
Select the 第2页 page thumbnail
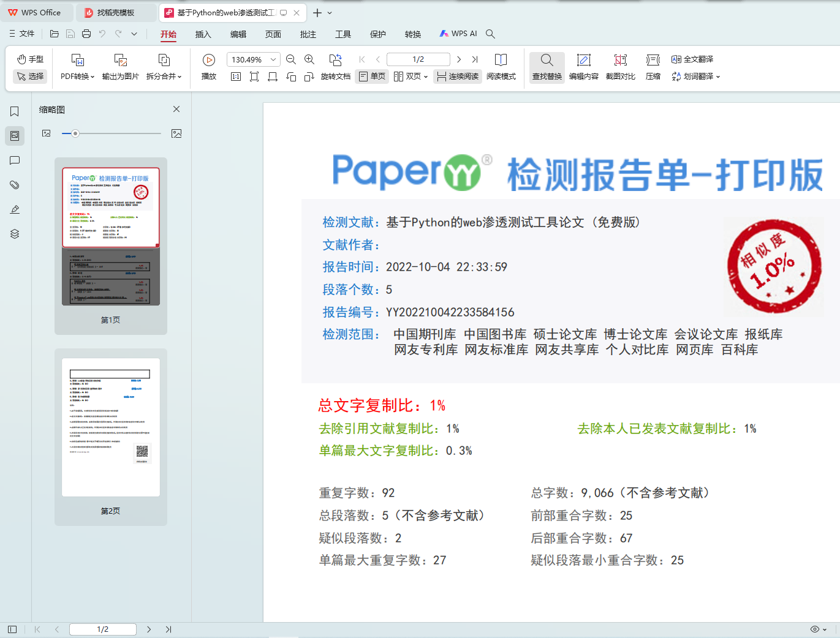(x=111, y=437)
